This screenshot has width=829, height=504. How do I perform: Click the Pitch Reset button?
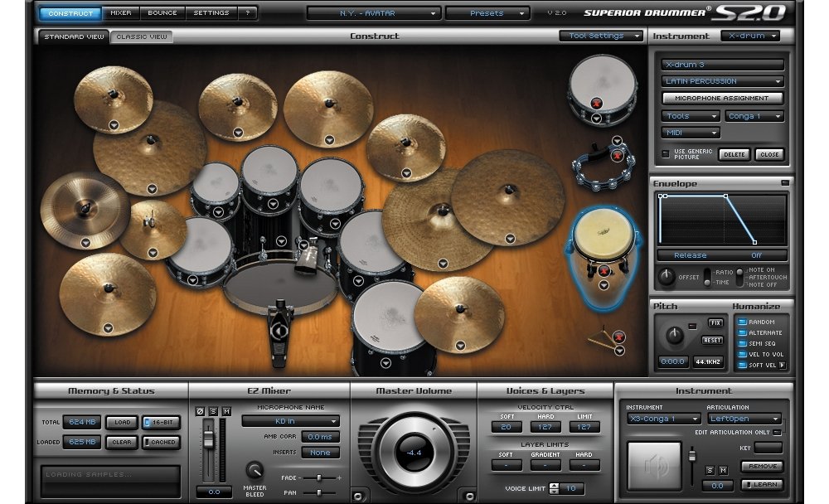(712, 340)
